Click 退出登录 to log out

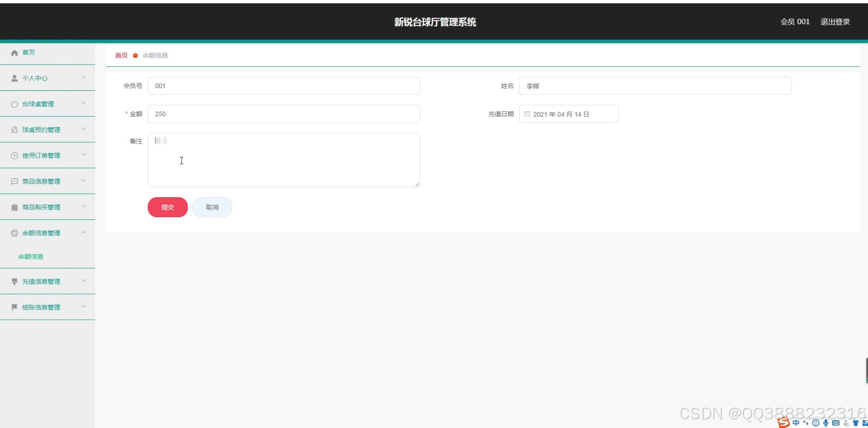coord(835,22)
